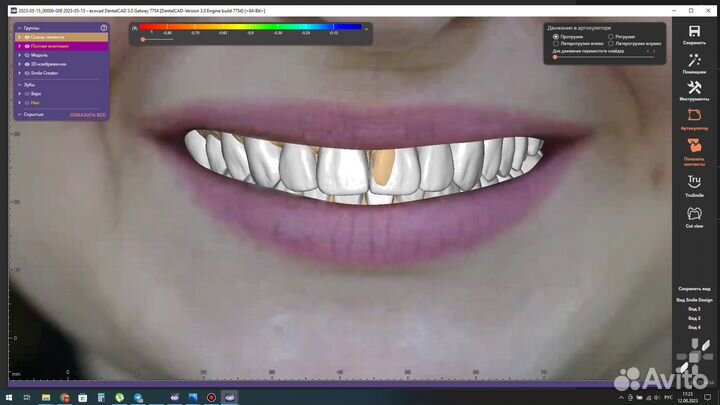Select the Протрузия radio button
The image size is (720, 405).
pos(556,37)
